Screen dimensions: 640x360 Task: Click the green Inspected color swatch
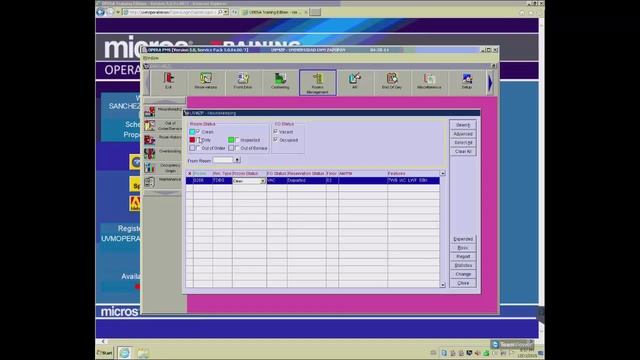click(x=231, y=140)
